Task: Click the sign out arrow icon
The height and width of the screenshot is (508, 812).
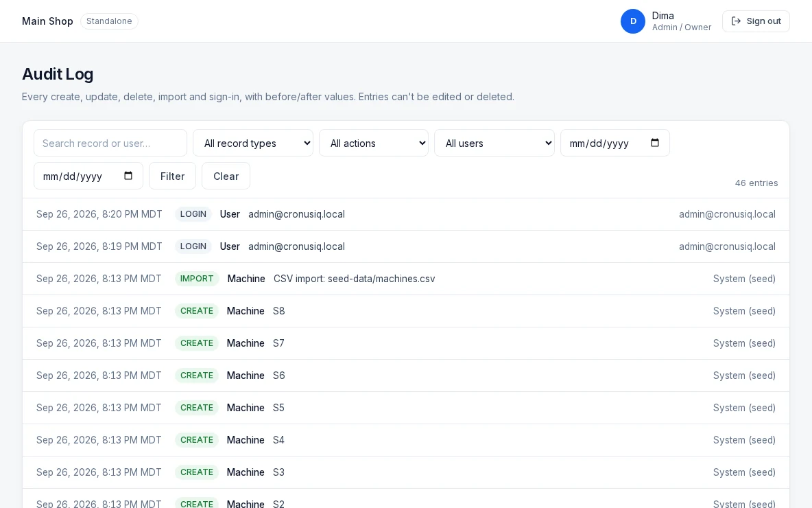Action: (736, 21)
